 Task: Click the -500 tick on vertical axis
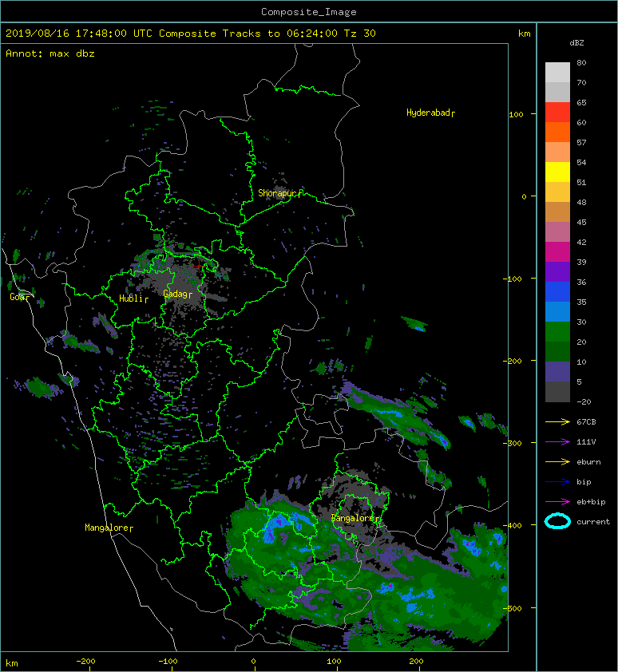513,609
